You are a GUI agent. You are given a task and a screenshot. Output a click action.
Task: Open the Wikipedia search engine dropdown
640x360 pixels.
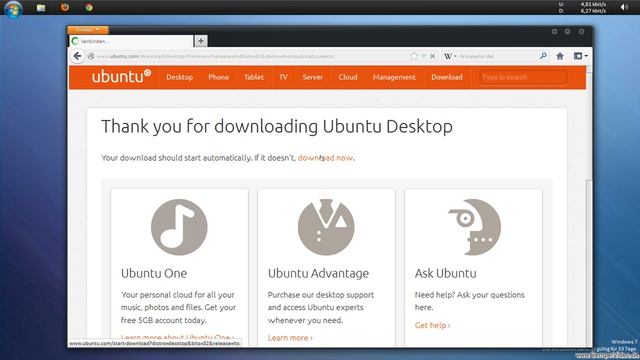pyautogui.click(x=450, y=56)
